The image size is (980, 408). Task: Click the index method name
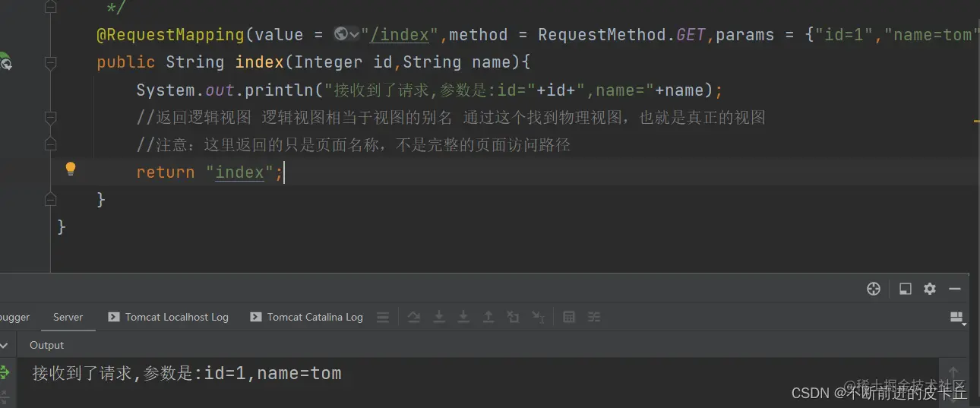click(x=259, y=62)
